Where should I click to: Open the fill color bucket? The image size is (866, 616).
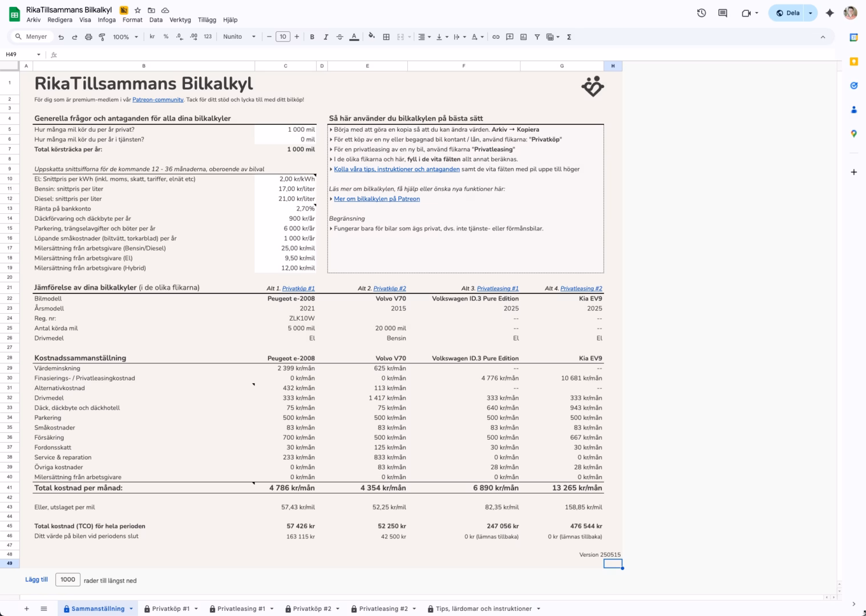(371, 36)
